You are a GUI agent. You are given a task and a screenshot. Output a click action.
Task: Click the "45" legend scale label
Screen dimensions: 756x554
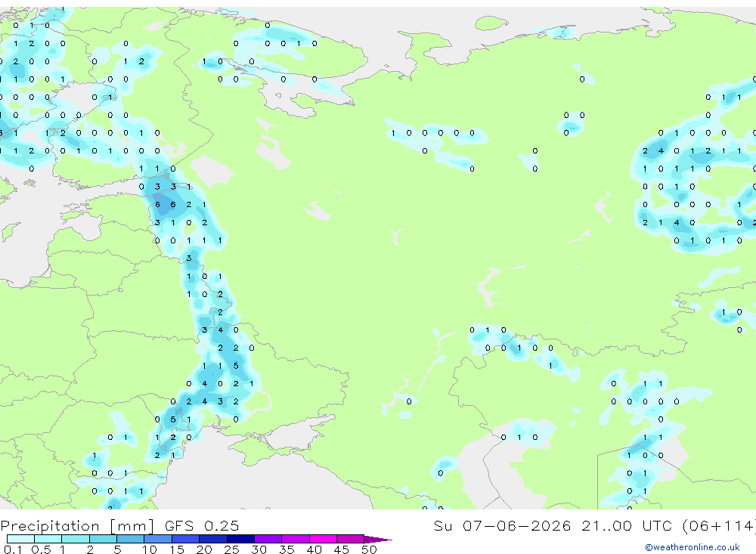342,549
